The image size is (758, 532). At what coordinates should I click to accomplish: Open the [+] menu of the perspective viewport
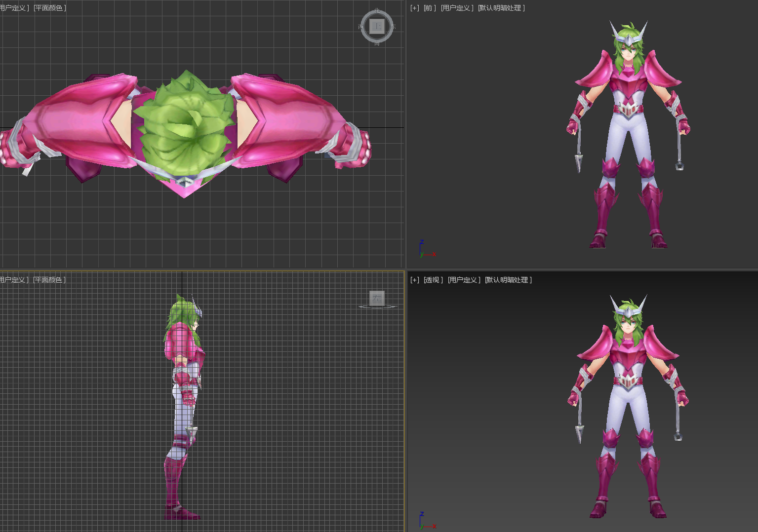point(415,280)
